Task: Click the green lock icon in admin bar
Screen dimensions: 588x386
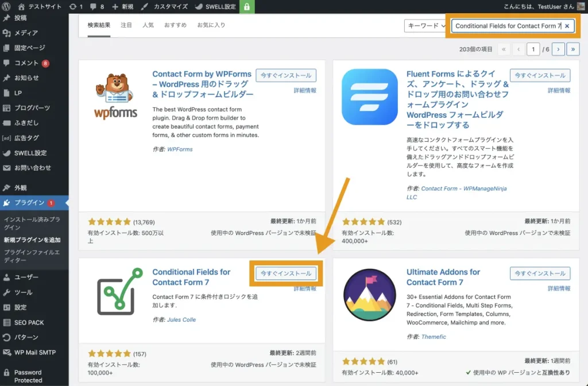Action: click(247, 7)
